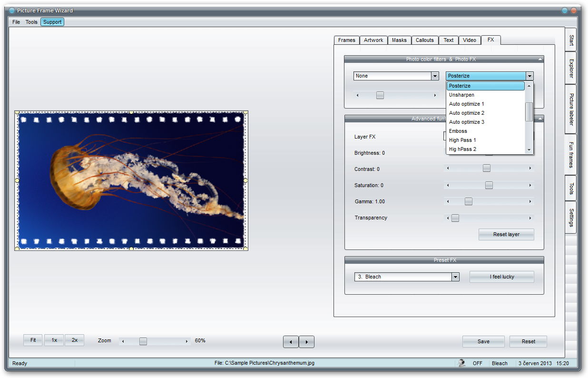Screen dimensions: 588x378
Task: Click the Picture Frame Wizard title bar icon
Action: click(x=12, y=10)
